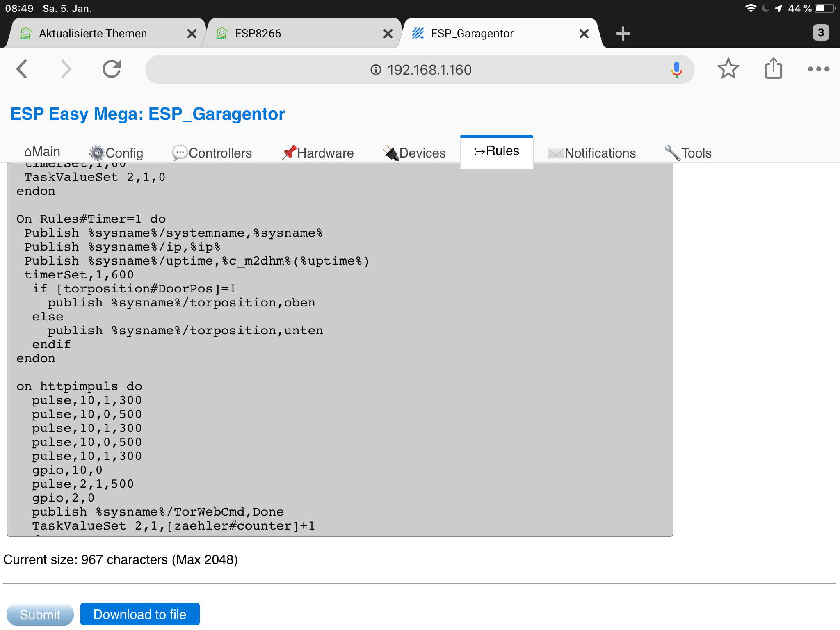
Task: Open a new browser tab
Action: click(623, 34)
